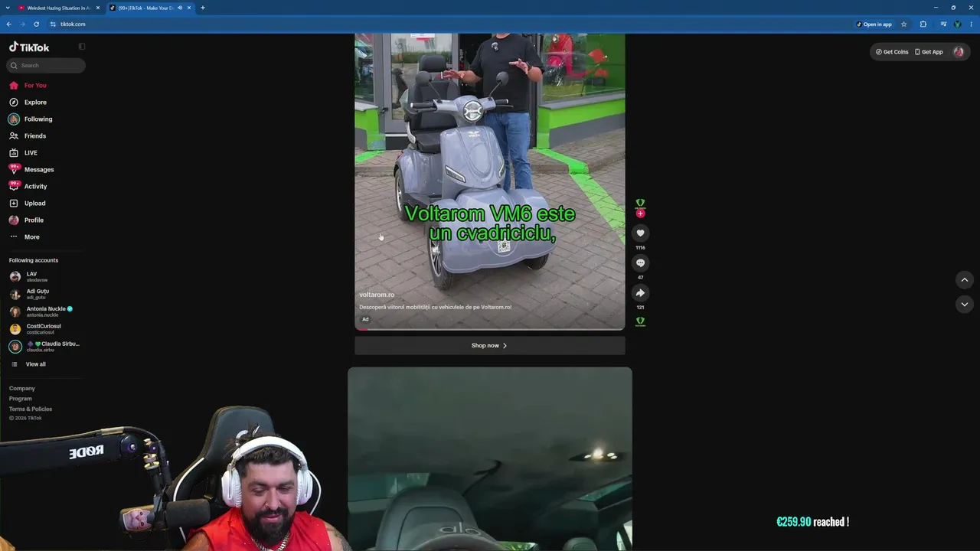The image size is (980, 551).
Task: Expand the Company footer section
Action: coord(22,389)
